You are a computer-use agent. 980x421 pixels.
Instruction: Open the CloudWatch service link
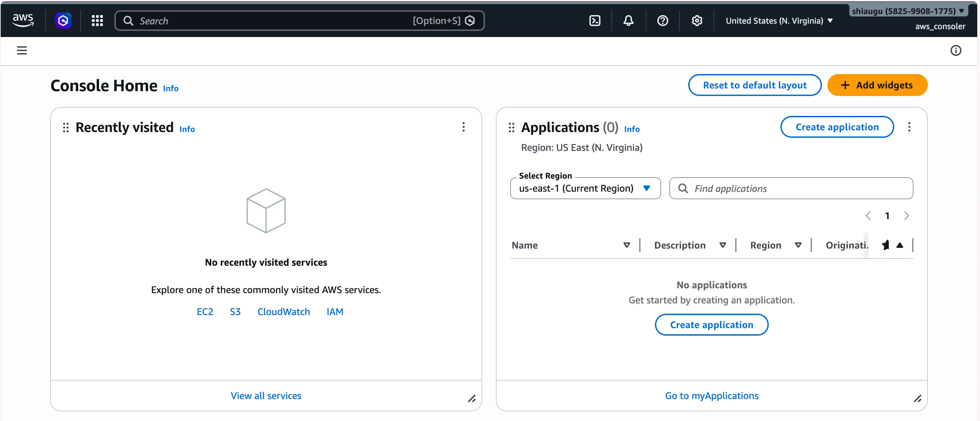[284, 312]
